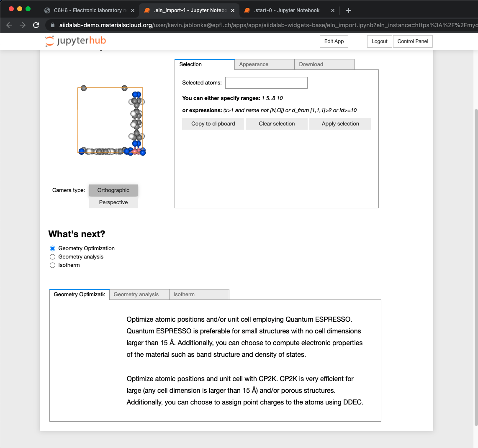This screenshot has width=478, height=448.
Task: Switch camera type to Orthographic
Action: pos(113,190)
